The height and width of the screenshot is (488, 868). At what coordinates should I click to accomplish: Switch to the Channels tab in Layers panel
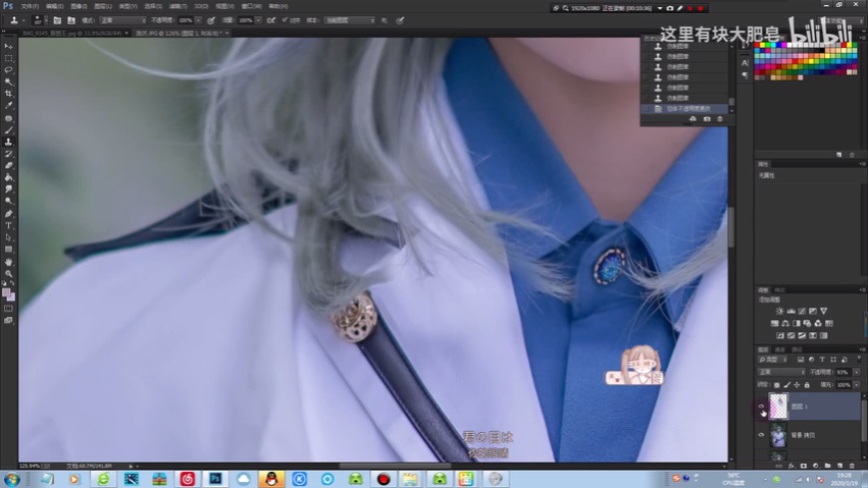(780, 350)
